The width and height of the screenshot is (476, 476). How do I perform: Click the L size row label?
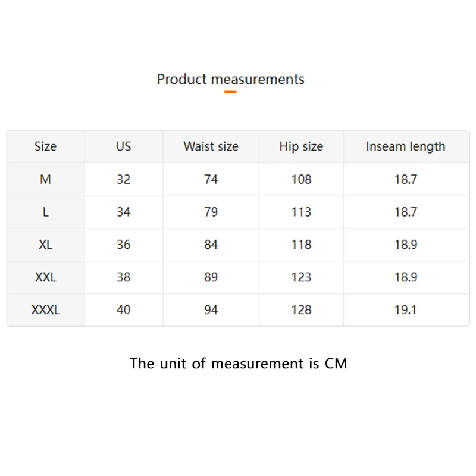click(45, 212)
